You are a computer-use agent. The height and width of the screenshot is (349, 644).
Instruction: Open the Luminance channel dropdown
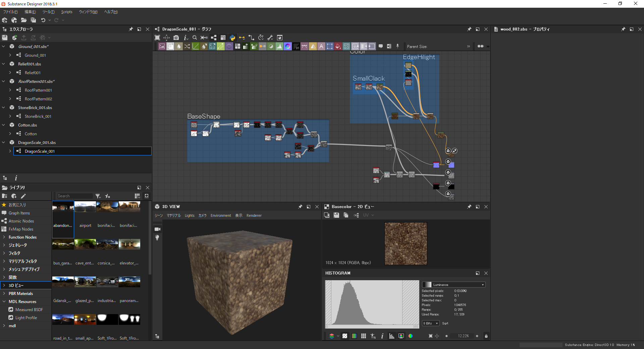click(x=453, y=285)
